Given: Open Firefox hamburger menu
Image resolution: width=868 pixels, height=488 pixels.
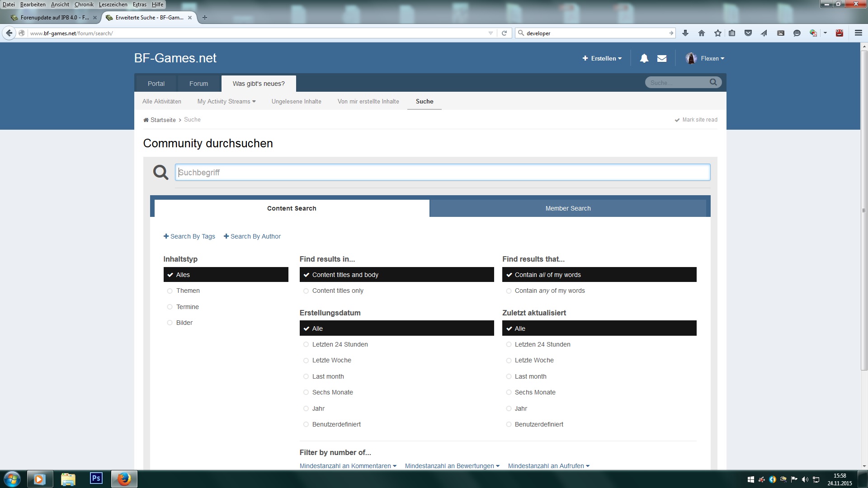Looking at the screenshot, I should (858, 33).
